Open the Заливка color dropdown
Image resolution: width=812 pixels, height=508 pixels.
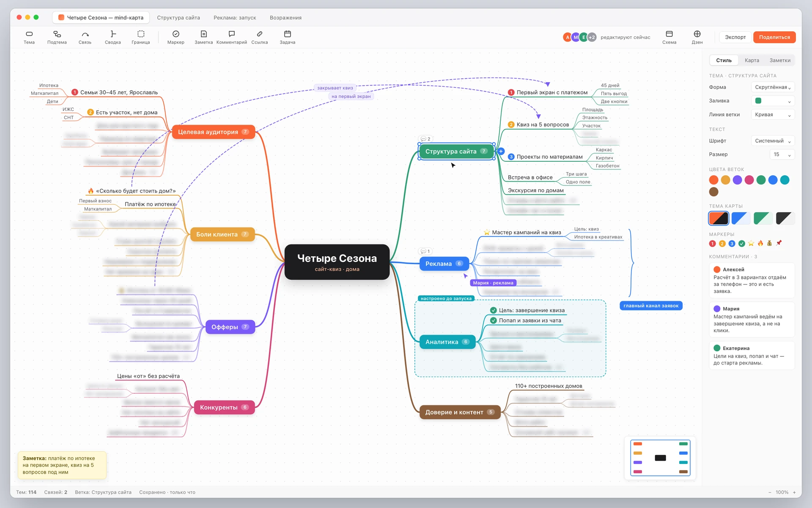(x=773, y=101)
